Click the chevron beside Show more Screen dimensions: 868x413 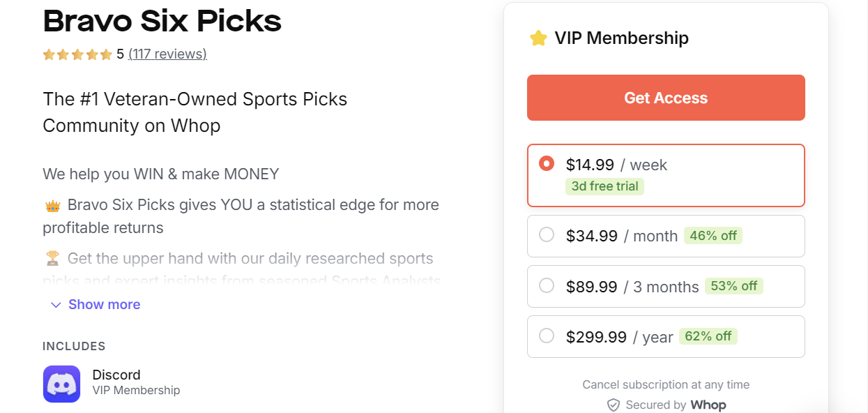point(56,305)
